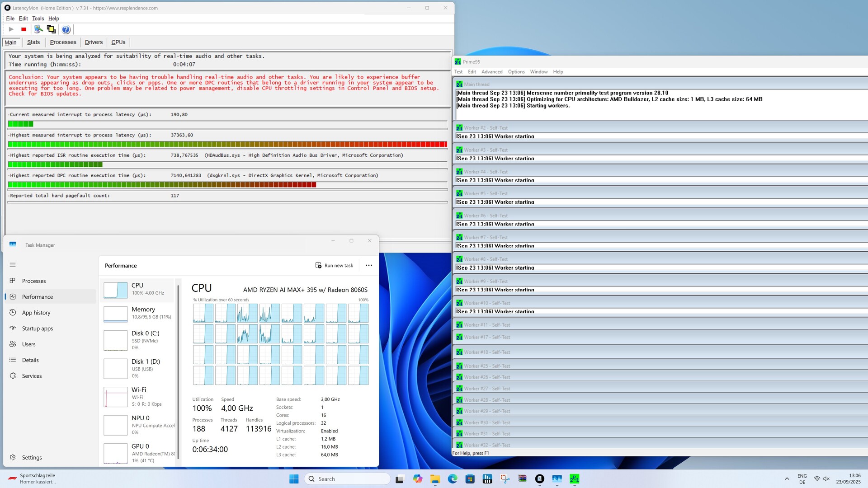
Task: Open the Tools menu in LatencyMon
Action: pos(38,19)
